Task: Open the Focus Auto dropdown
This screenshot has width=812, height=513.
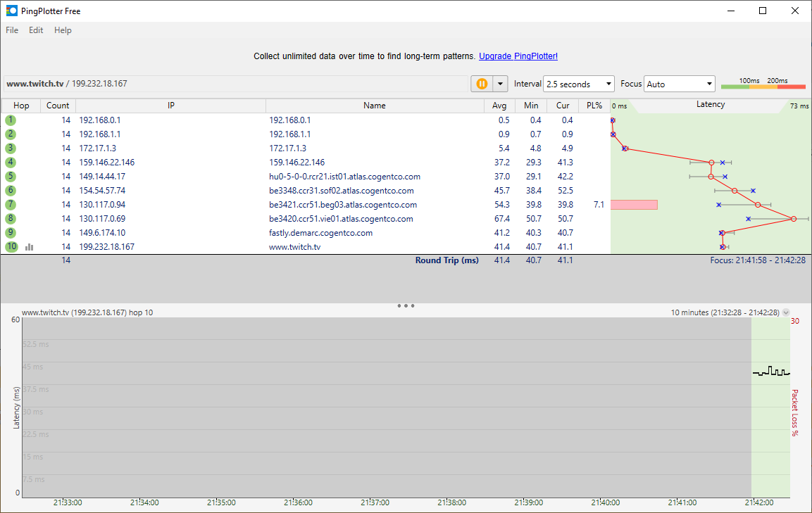Action: pos(679,84)
